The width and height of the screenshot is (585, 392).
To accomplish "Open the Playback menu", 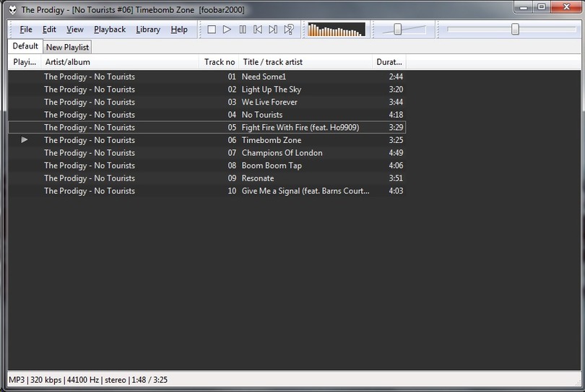I will coord(110,30).
